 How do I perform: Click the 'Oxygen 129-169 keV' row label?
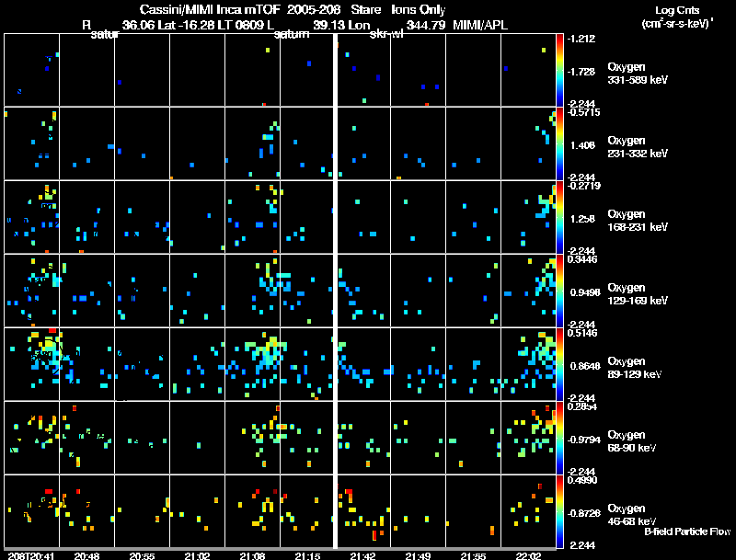pyautogui.click(x=637, y=294)
